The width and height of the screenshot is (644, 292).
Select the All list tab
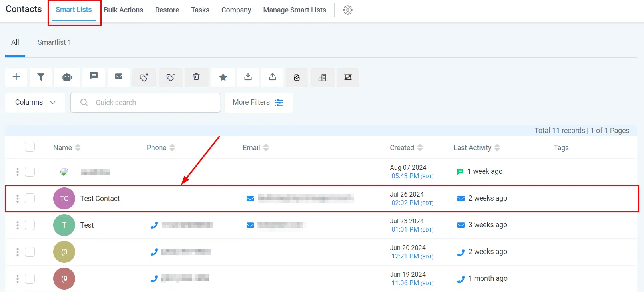coord(15,42)
